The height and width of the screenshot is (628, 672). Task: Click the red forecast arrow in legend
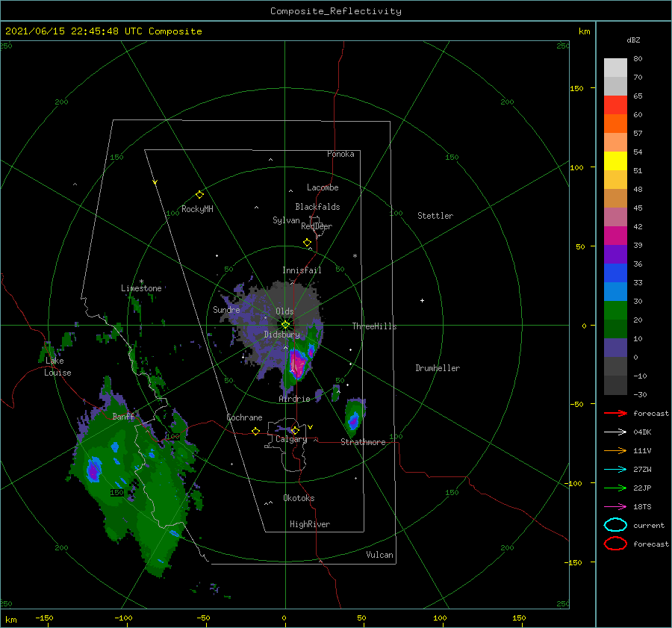click(x=615, y=413)
